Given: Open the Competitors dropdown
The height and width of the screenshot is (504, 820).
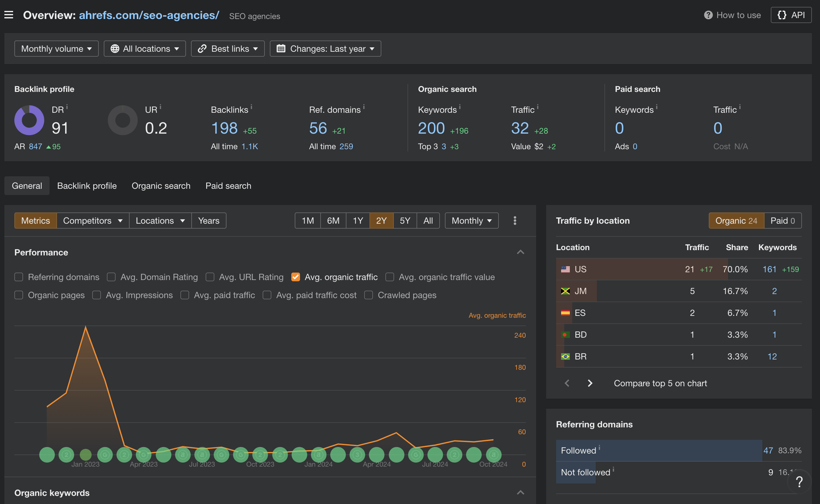Looking at the screenshot, I should [x=93, y=221].
